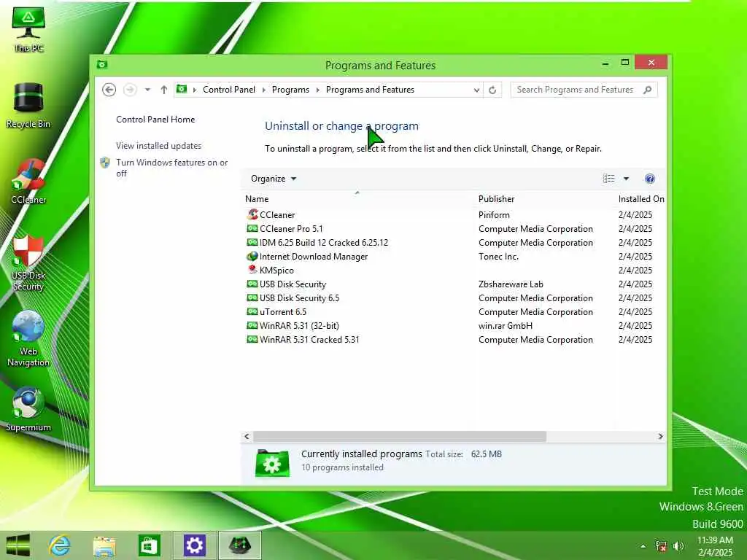Click the Programs breadcrumb
Viewport: 747px width, 560px height.
[290, 90]
